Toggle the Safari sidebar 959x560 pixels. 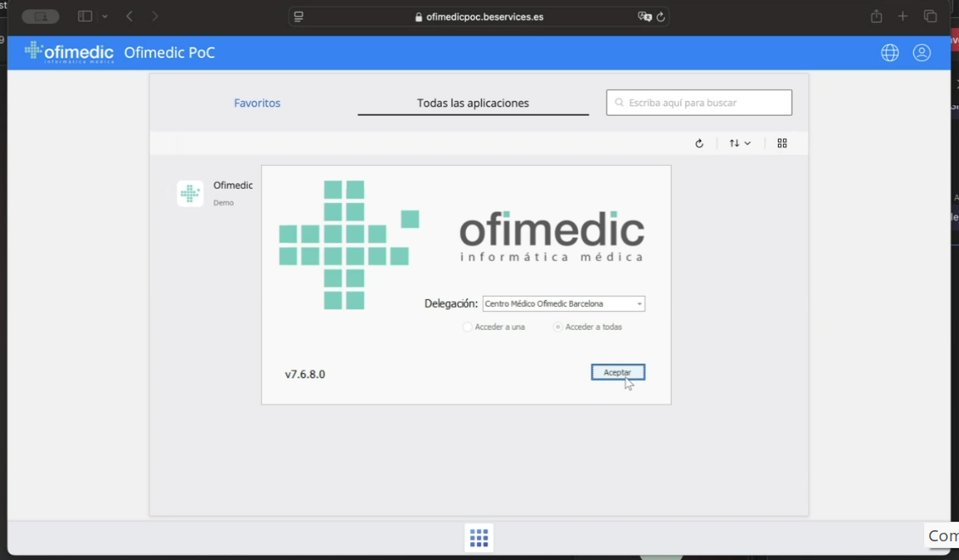pyautogui.click(x=85, y=17)
